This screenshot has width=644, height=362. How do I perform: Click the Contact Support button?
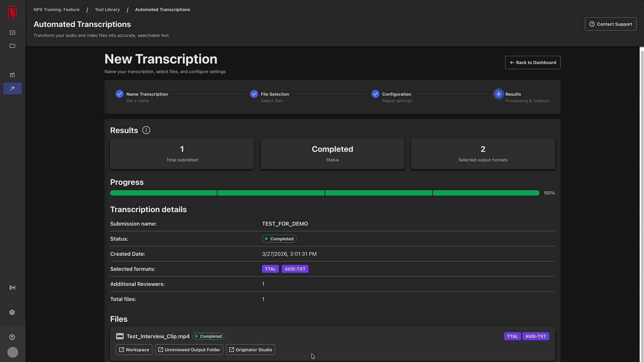click(610, 24)
